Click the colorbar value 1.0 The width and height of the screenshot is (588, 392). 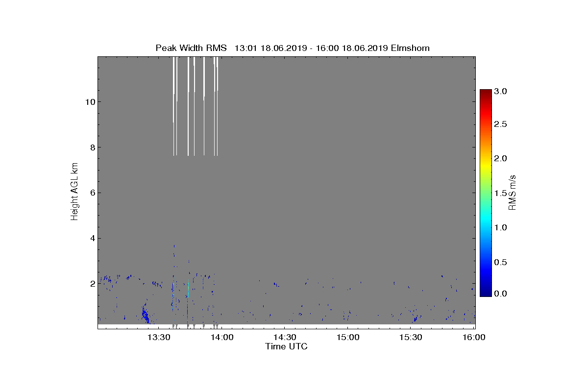pos(501,228)
